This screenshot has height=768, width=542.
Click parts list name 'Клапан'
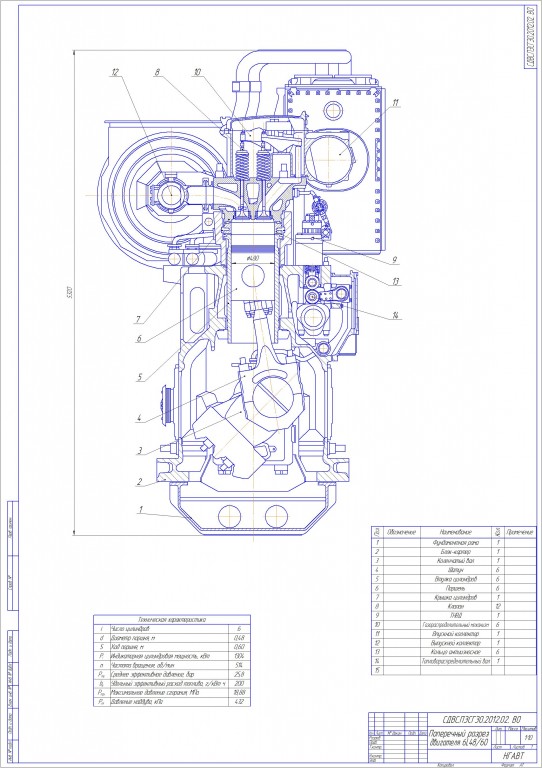(x=456, y=606)
